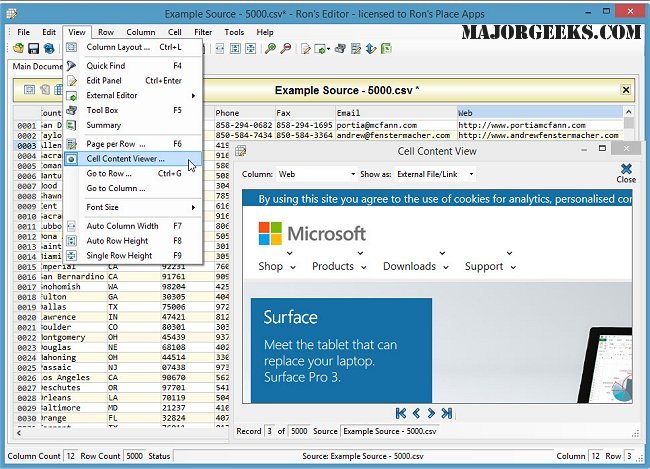The height and width of the screenshot is (469, 650).
Task: Click the icon beside Column Layout in the View menu
Action: 72,47
